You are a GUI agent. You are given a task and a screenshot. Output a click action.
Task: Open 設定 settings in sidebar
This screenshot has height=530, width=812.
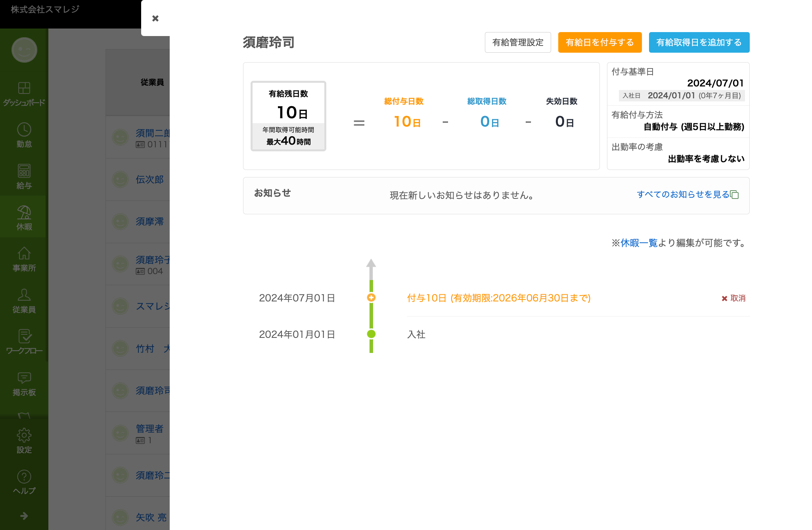[x=24, y=441]
